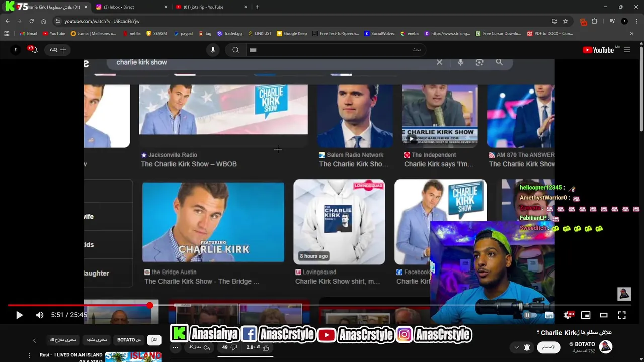Share the video via مشاركة button
The image size is (644, 362).
click(200, 347)
